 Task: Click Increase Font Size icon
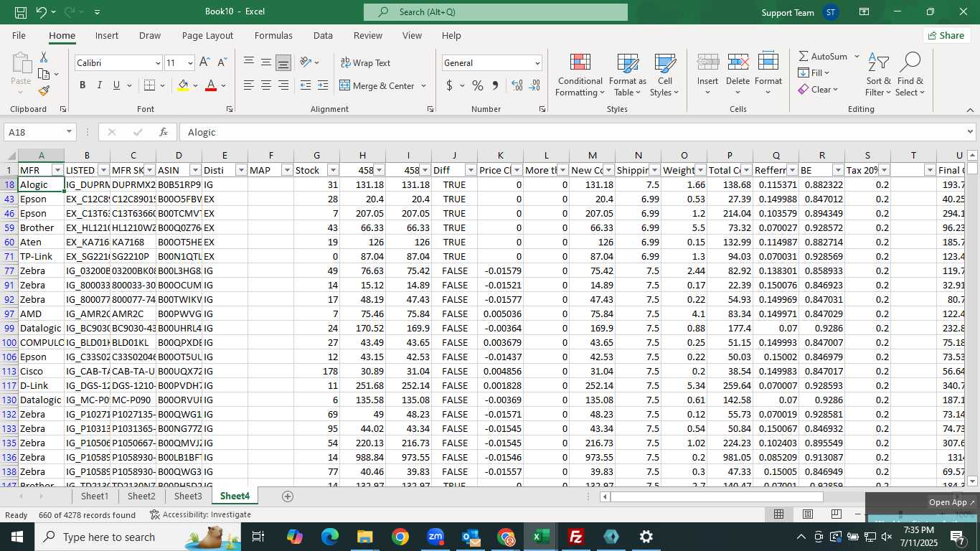(205, 62)
